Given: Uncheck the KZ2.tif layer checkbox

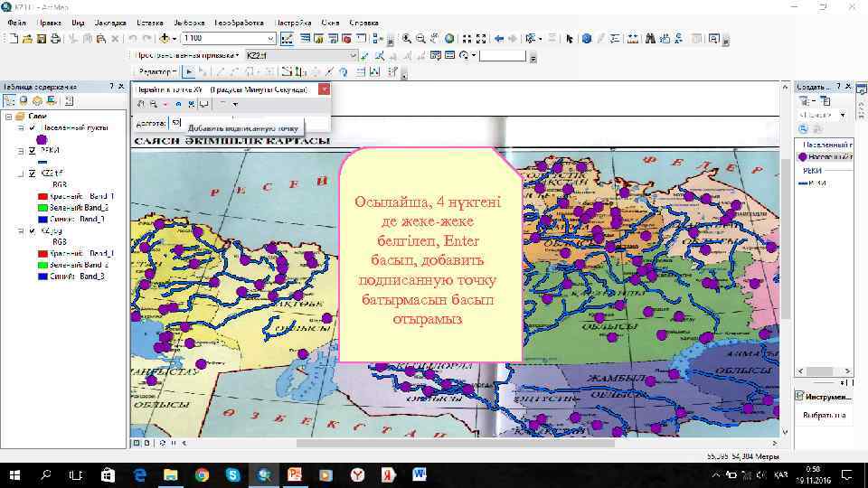Looking at the screenshot, I should click(33, 173).
